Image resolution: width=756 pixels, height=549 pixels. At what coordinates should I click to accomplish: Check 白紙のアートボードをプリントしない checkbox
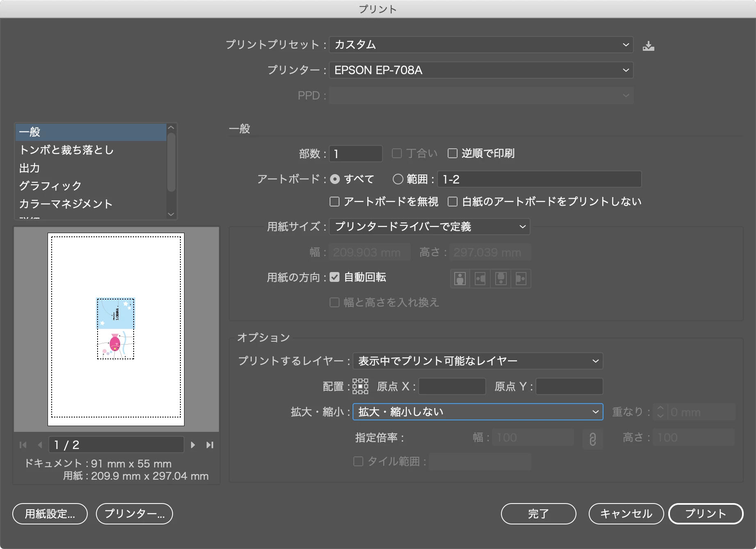point(453,202)
